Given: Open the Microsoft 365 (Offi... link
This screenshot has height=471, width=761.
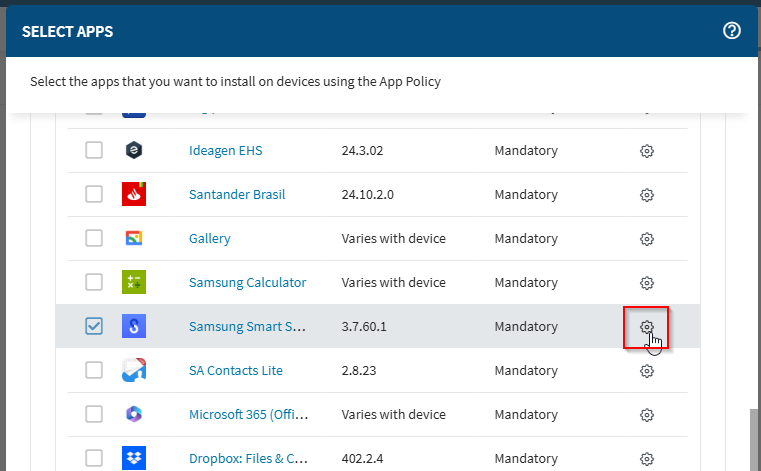Looking at the screenshot, I should (x=248, y=414).
